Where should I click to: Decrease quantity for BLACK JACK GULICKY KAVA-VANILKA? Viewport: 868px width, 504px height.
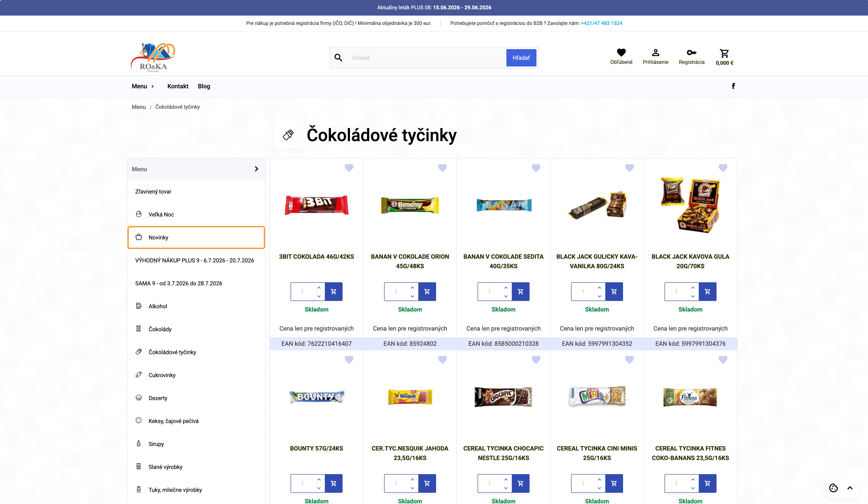point(599,296)
